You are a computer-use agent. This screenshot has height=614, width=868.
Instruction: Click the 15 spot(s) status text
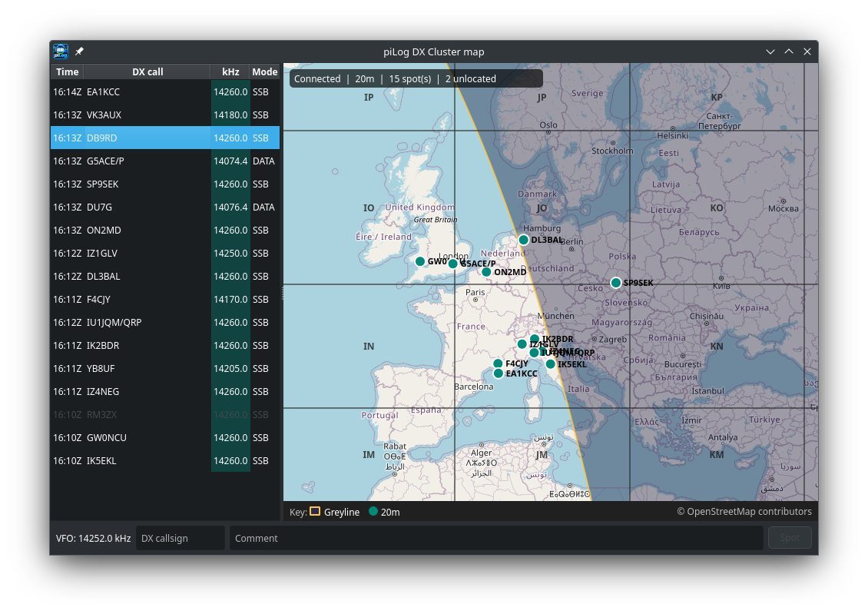tap(409, 78)
